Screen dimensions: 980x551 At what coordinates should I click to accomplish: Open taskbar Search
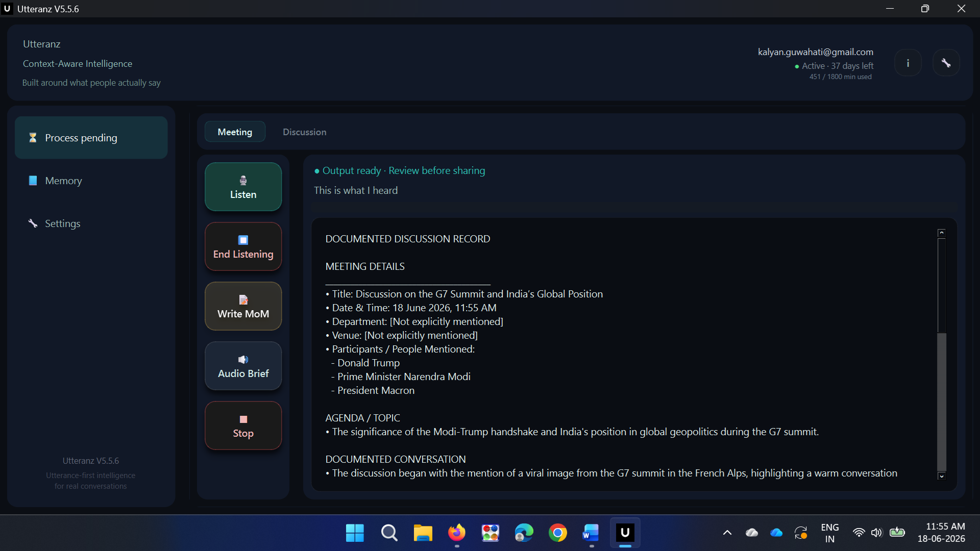coord(389,533)
